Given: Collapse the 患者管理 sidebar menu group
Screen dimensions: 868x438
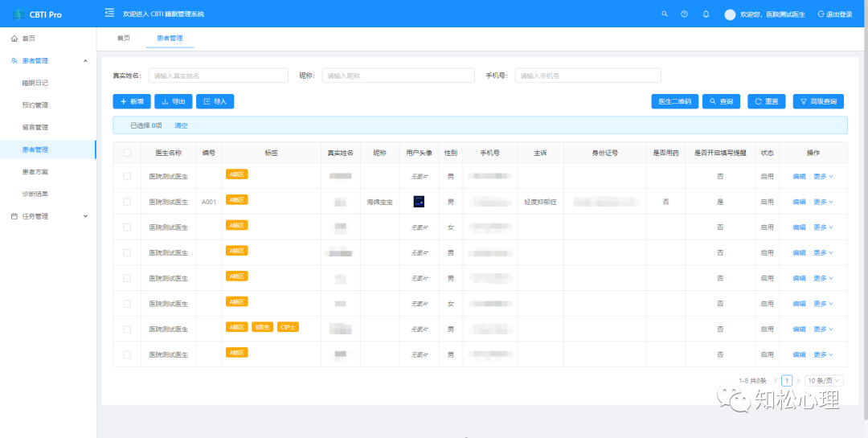Looking at the screenshot, I should click(x=85, y=60).
